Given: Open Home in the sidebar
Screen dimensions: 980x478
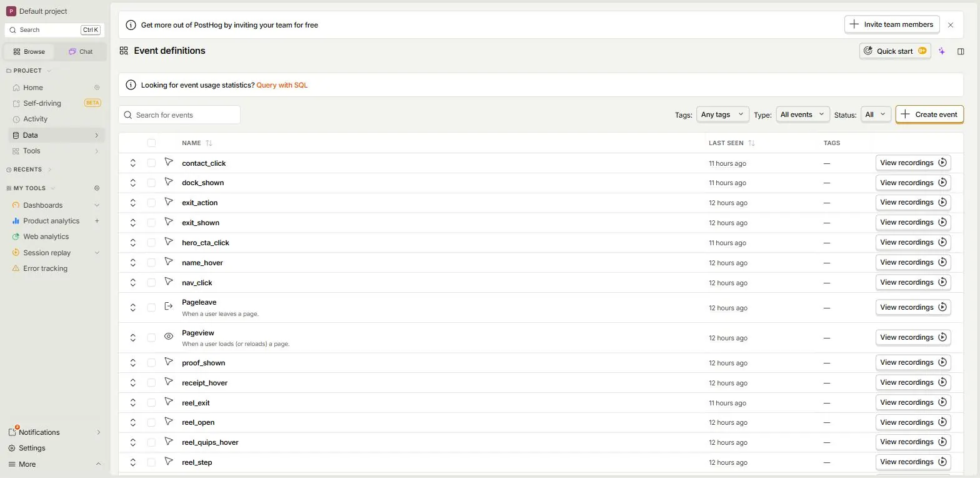Looking at the screenshot, I should 32,88.
